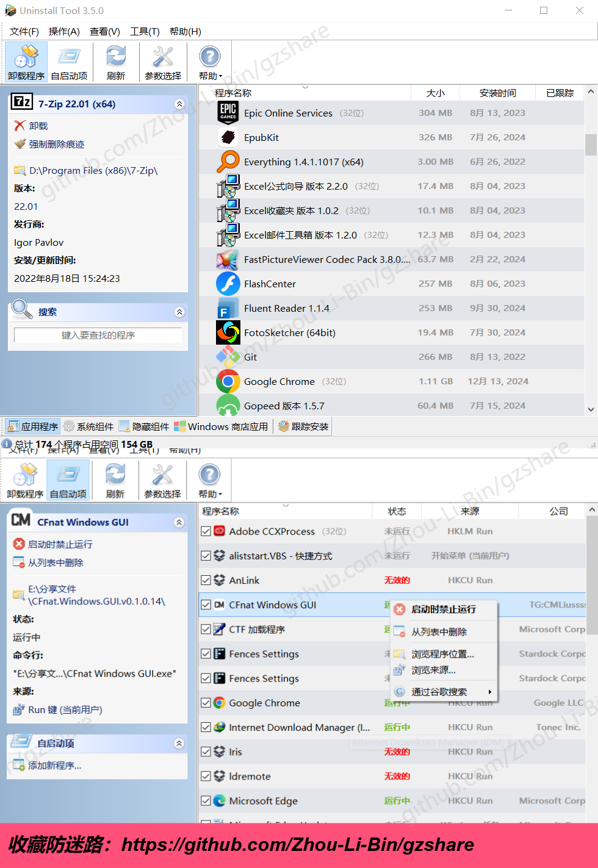The height and width of the screenshot is (868, 598).
Task: Open the 7-Zip install folder path
Action: [93, 171]
